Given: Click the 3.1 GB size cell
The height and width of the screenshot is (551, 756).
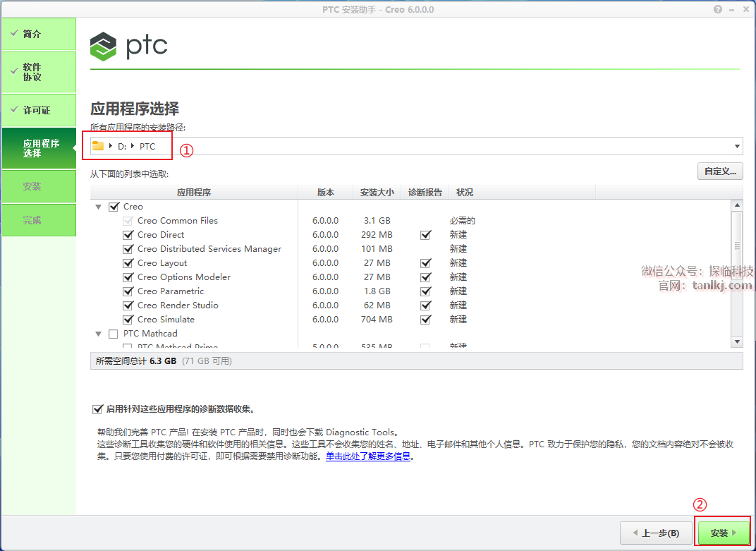Looking at the screenshot, I should coord(377,221).
